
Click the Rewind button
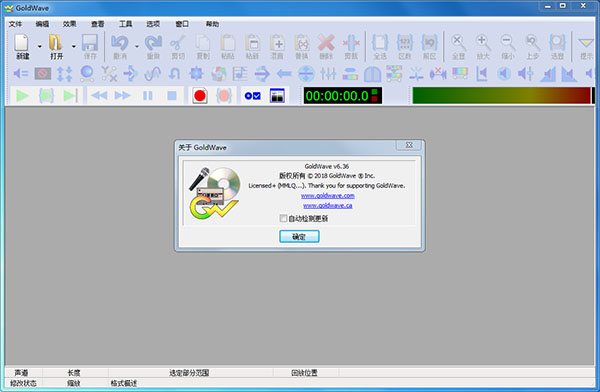click(99, 96)
